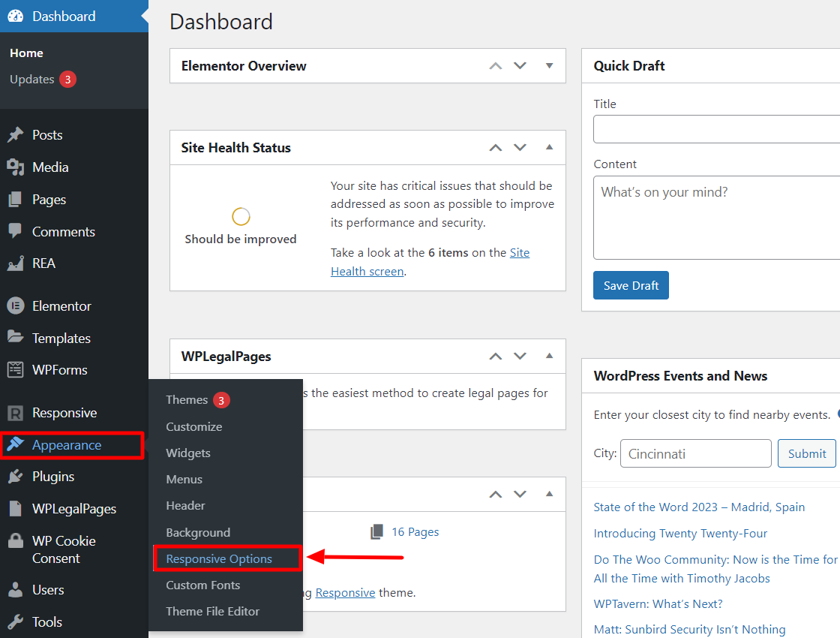
Task: Move Site Health Status widget up
Action: pyautogui.click(x=496, y=147)
